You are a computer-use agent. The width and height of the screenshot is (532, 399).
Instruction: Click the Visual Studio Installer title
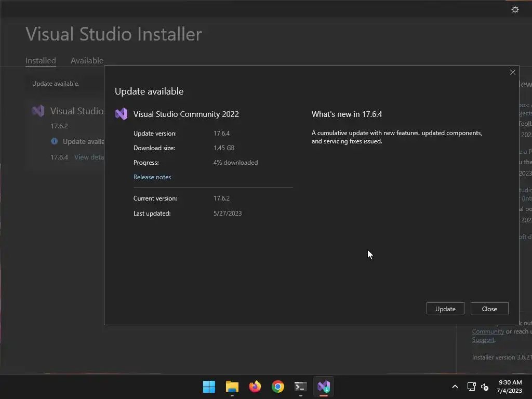[114, 34]
